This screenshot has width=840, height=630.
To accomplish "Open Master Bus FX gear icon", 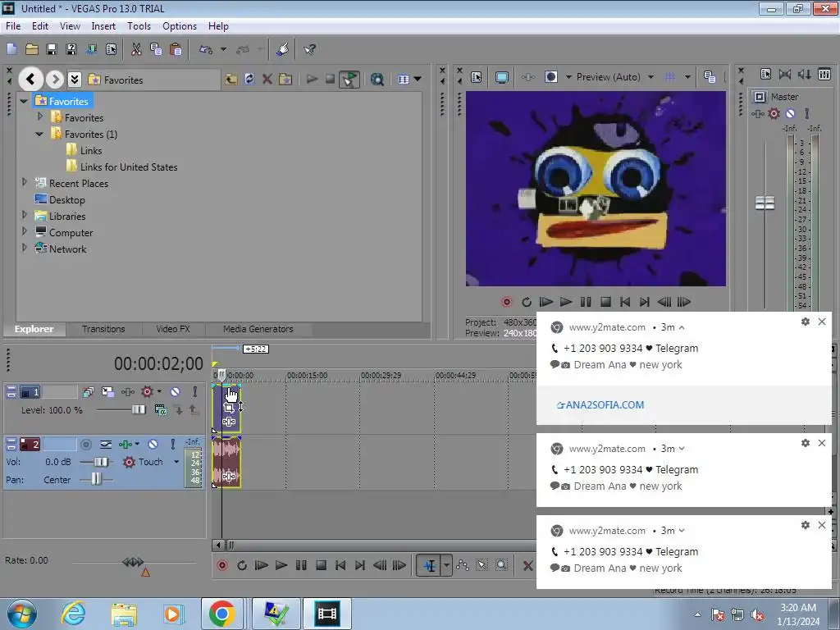I will coord(774,113).
